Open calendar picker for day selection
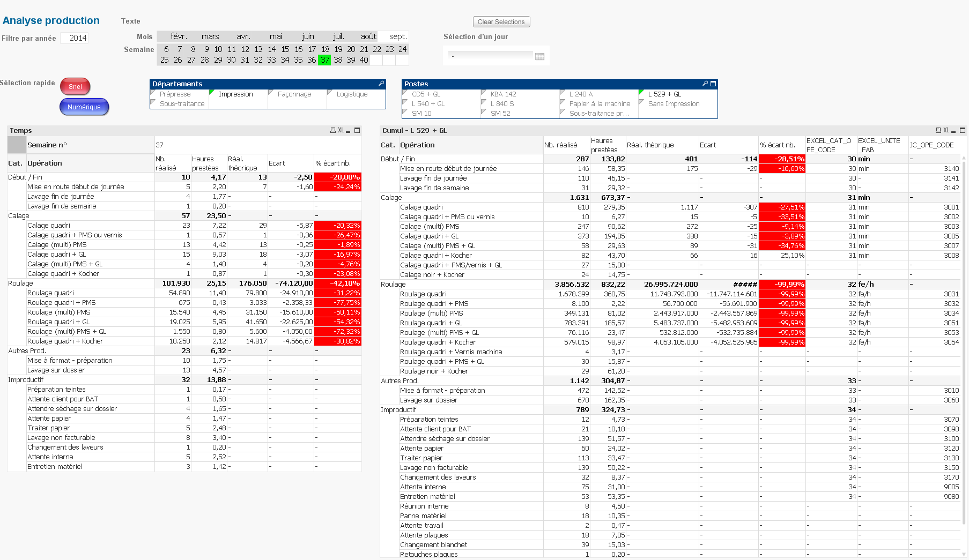Screen dimensions: 969x560 (540, 56)
